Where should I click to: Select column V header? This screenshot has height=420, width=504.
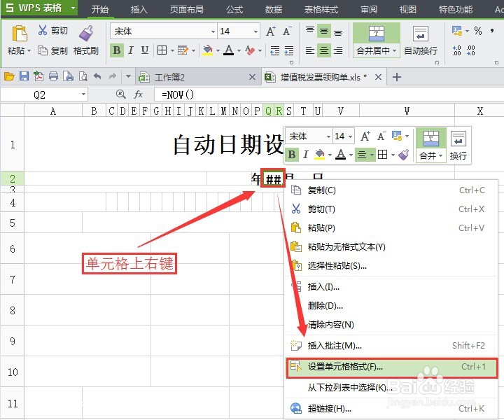click(341, 111)
